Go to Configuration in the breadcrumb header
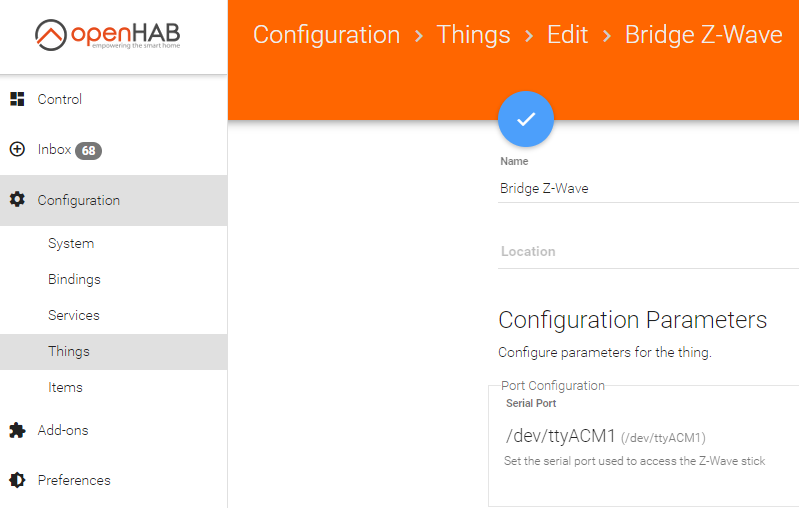Screen dimensions: 799x508 [327, 35]
